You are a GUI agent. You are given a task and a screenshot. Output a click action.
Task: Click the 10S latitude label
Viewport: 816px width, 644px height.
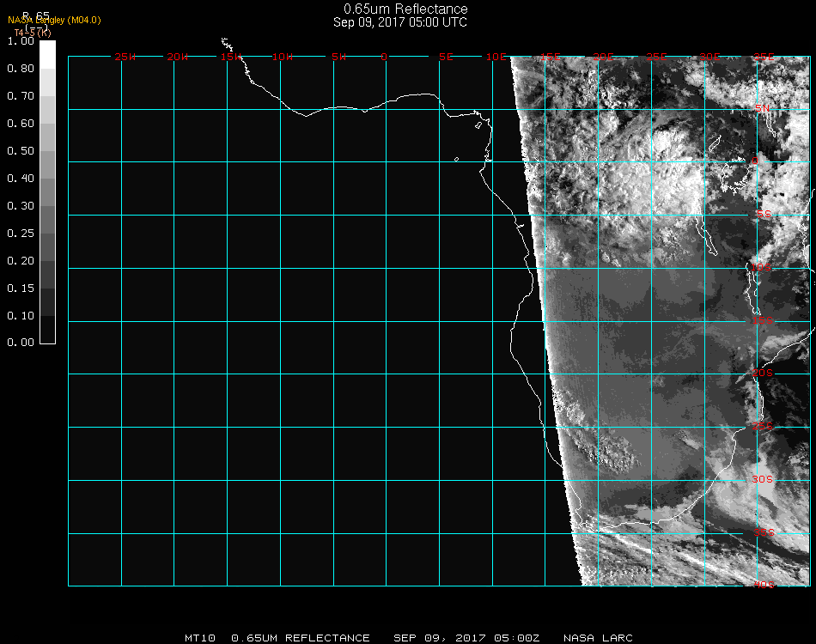[761, 267]
